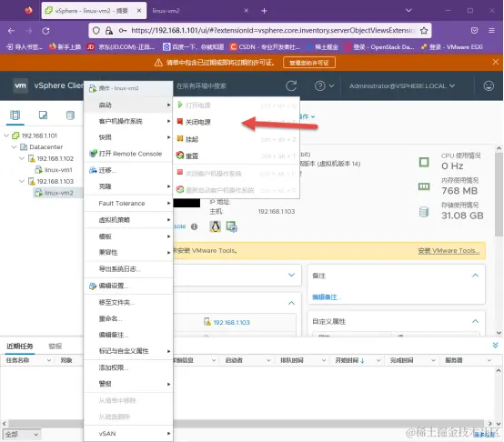The image size is (504, 442).
Task: Switch to the second linux-vm2 browser tab
Action: point(199,11)
